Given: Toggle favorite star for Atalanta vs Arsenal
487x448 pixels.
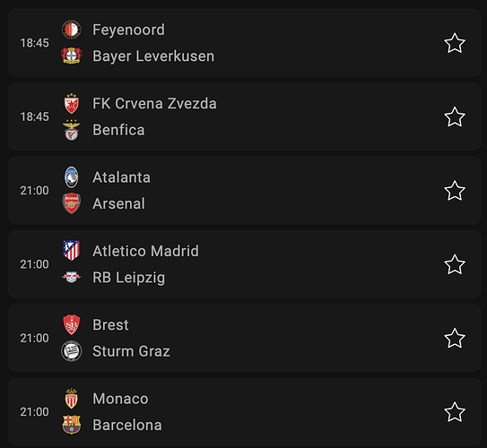Looking at the screenshot, I should click(x=455, y=191).
